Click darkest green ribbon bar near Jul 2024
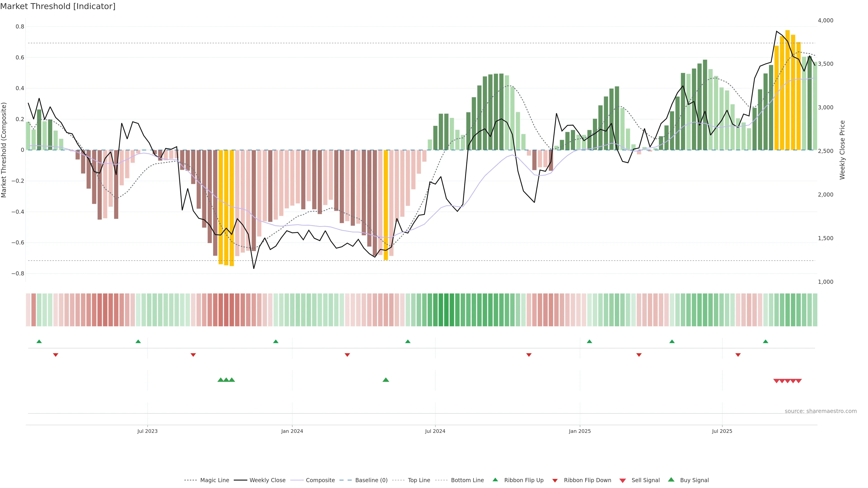 coord(446,310)
